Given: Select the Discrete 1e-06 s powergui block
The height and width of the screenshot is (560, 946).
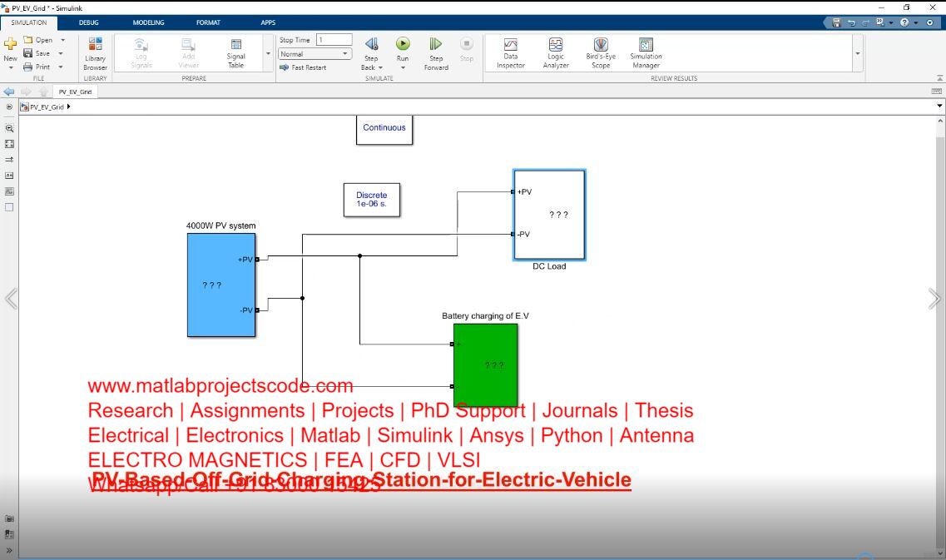Looking at the screenshot, I should point(372,200).
